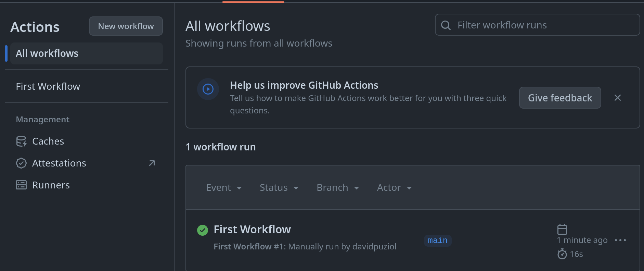Click the New workflow button

pyautogui.click(x=126, y=26)
